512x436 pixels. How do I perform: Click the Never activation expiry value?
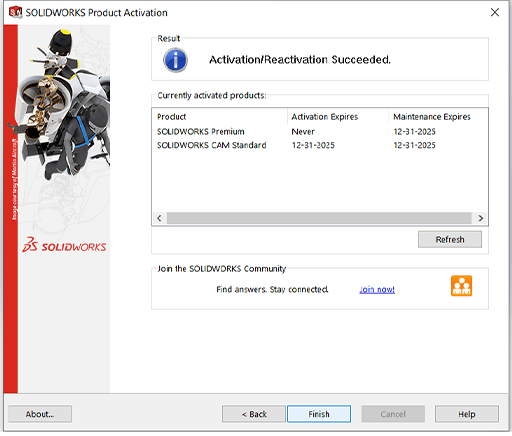coord(303,132)
